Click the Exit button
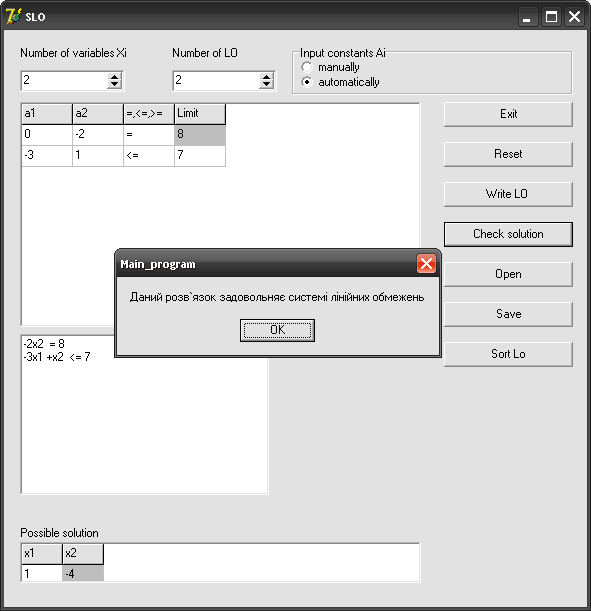Image resolution: width=591 pixels, height=611 pixels. point(508,114)
